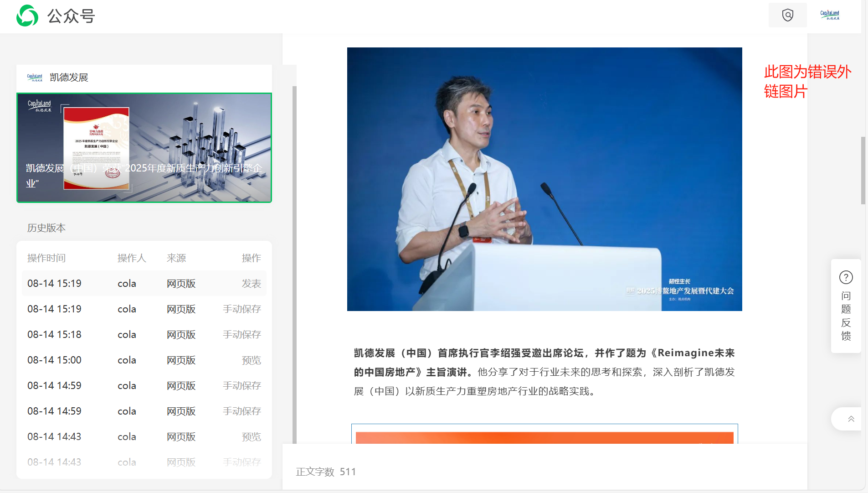Click the 操作 column header
This screenshot has width=868, height=493.
[252, 258]
